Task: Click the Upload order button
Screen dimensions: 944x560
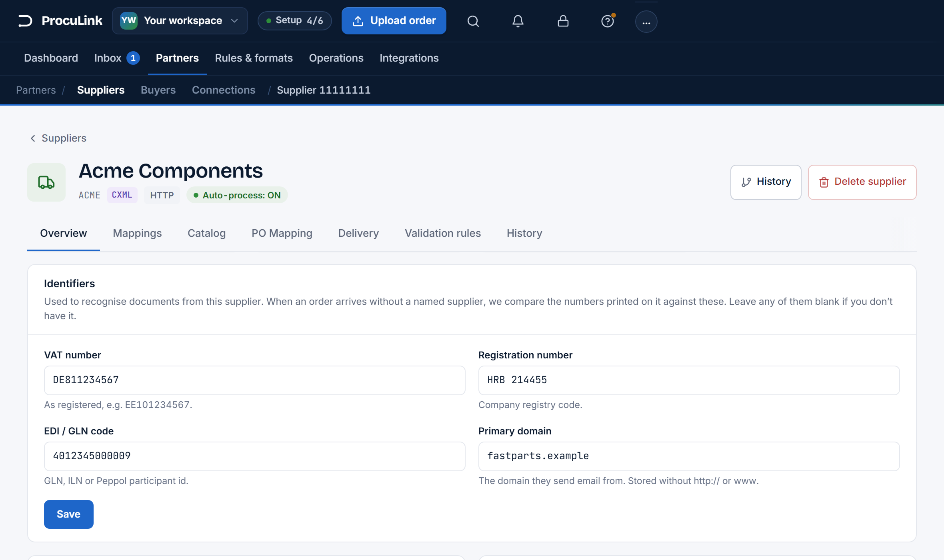Action: coord(394,21)
